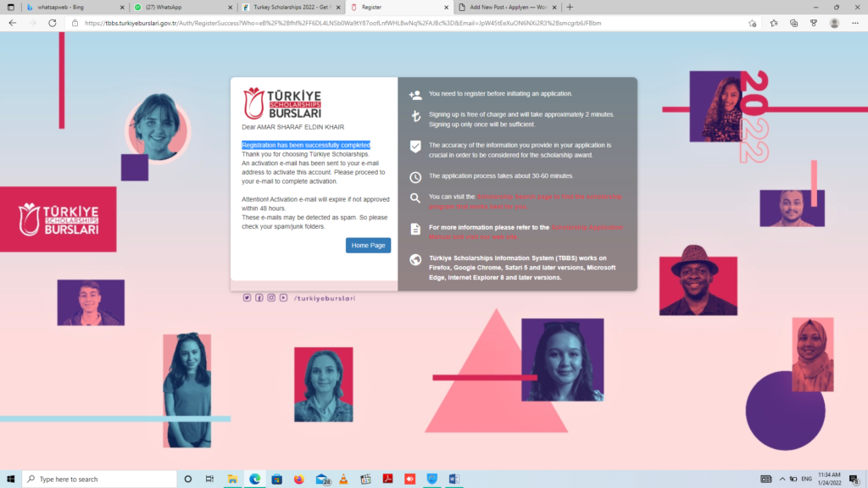Open the Favorites list
Viewport: 868px width, 488px height.
point(774,23)
